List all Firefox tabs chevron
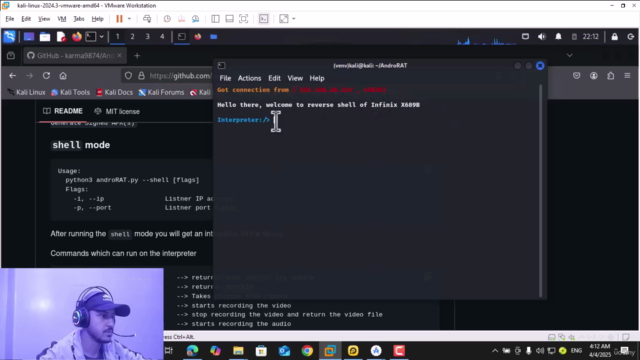Screen dimensions: 640x360 coord(569,56)
